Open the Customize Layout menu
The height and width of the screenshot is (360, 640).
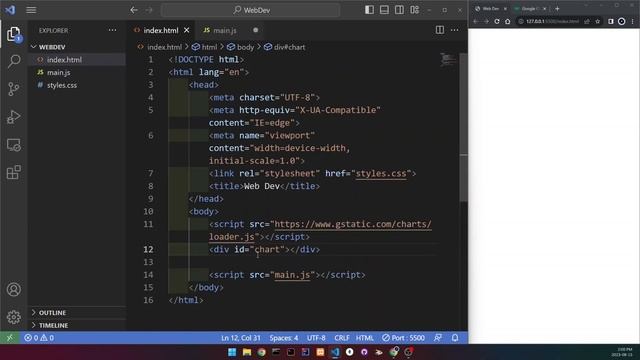coord(414,10)
